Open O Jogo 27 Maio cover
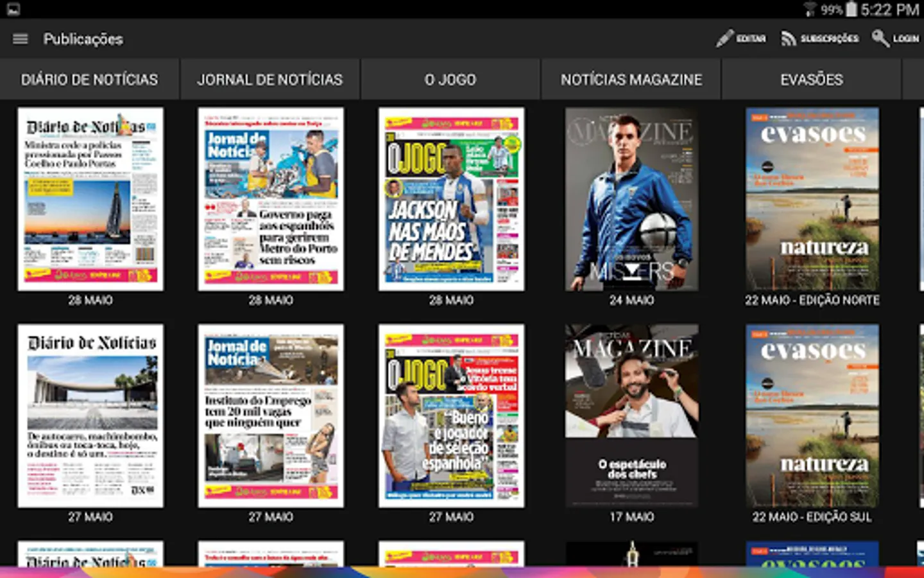The height and width of the screenshot is (578, 924). point(451,416)
